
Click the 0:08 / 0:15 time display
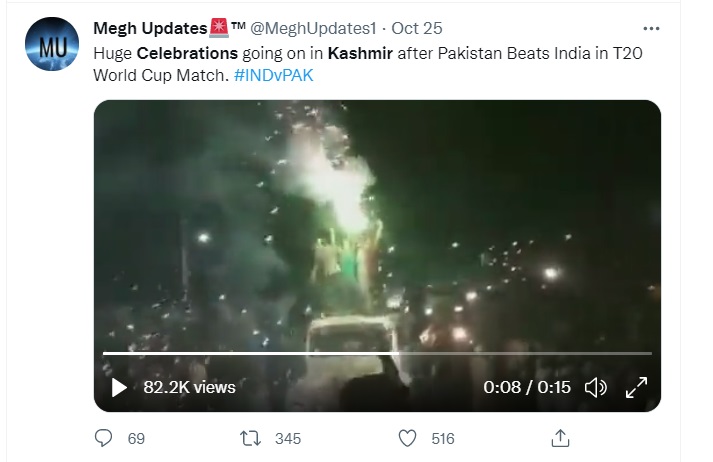pyautogui.click(x=526, y=387)
